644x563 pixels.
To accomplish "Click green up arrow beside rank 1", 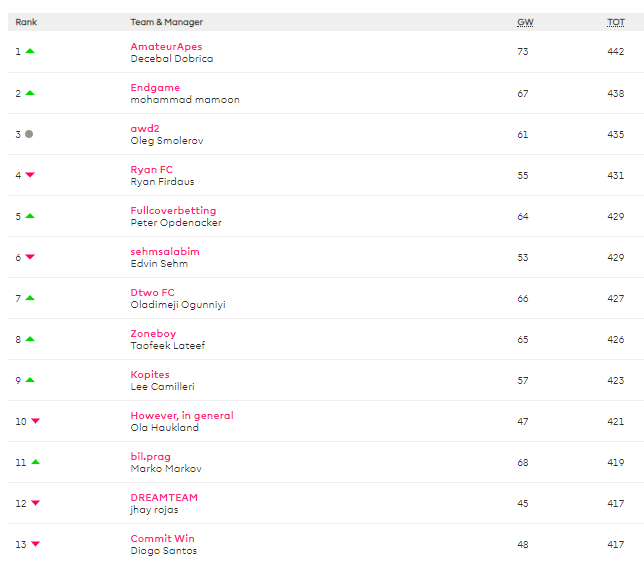I will (30, 51).
